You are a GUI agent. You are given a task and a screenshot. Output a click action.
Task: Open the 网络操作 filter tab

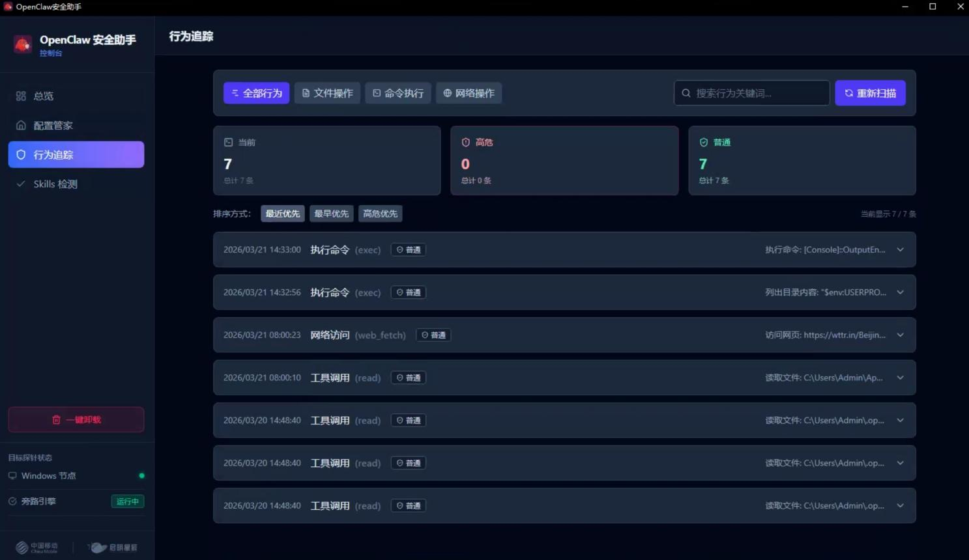(x=469, y=93)
